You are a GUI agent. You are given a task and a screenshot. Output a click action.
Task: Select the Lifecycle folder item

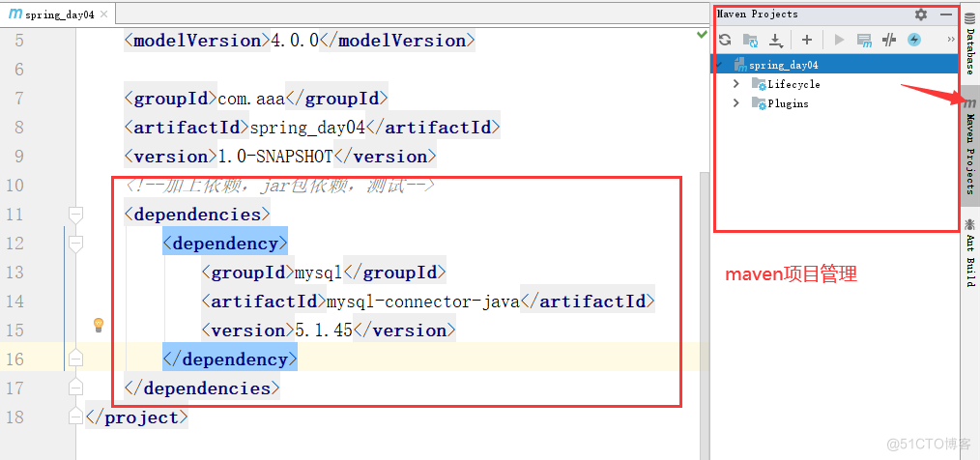(x=787, y=84)
